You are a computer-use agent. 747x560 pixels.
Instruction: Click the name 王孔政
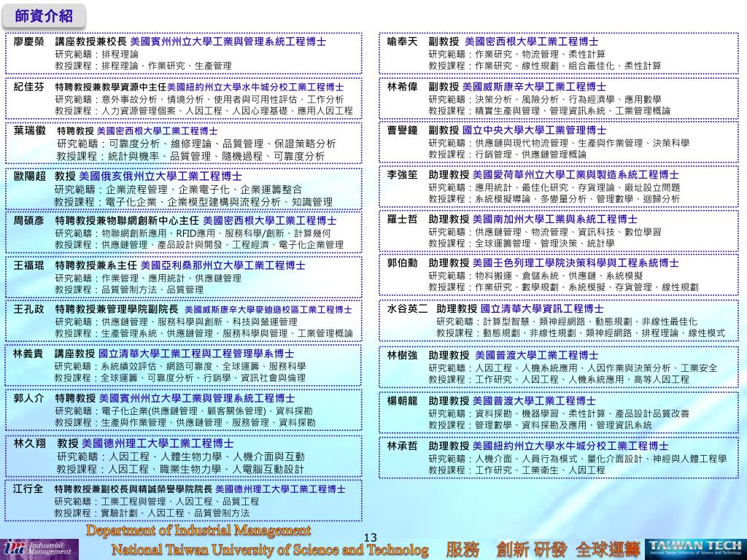pyautogui.click(x=28, y=309)
